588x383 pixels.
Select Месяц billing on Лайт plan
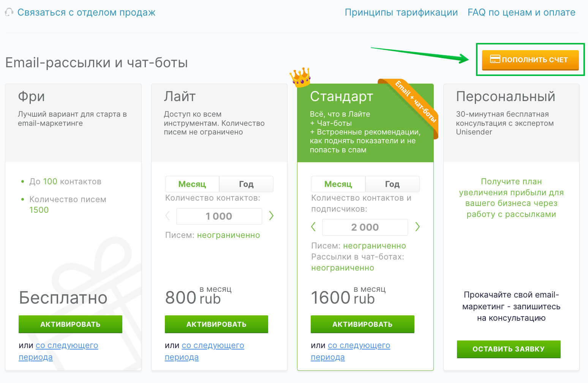click(x=192, y=184)
